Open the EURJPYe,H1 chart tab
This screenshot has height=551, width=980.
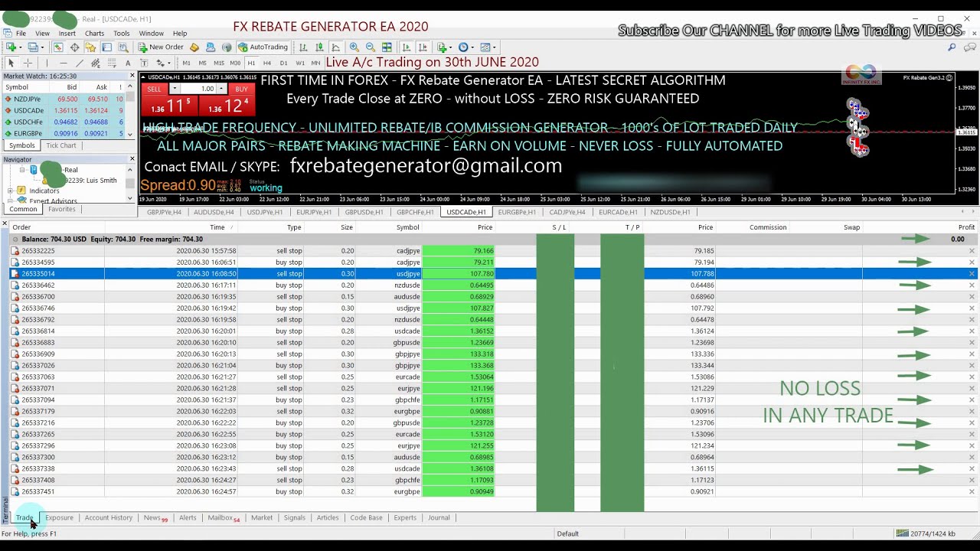(x=313, y=212)
